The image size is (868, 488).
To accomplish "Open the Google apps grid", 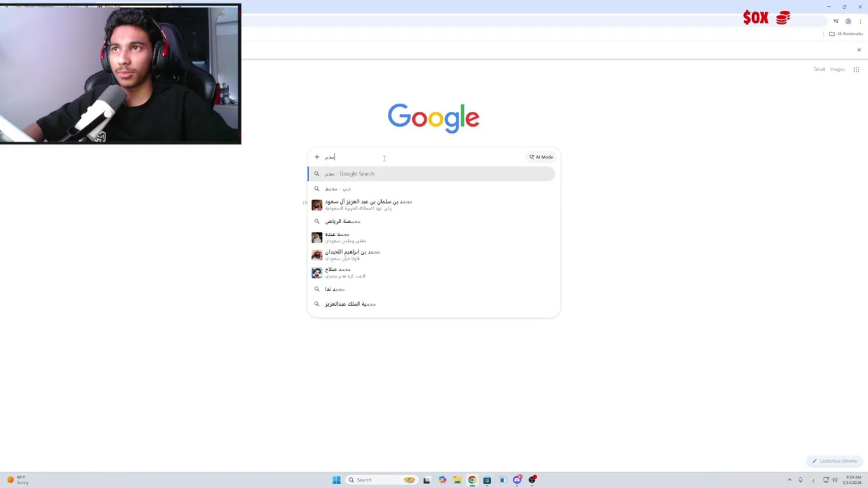I will 856,69.
